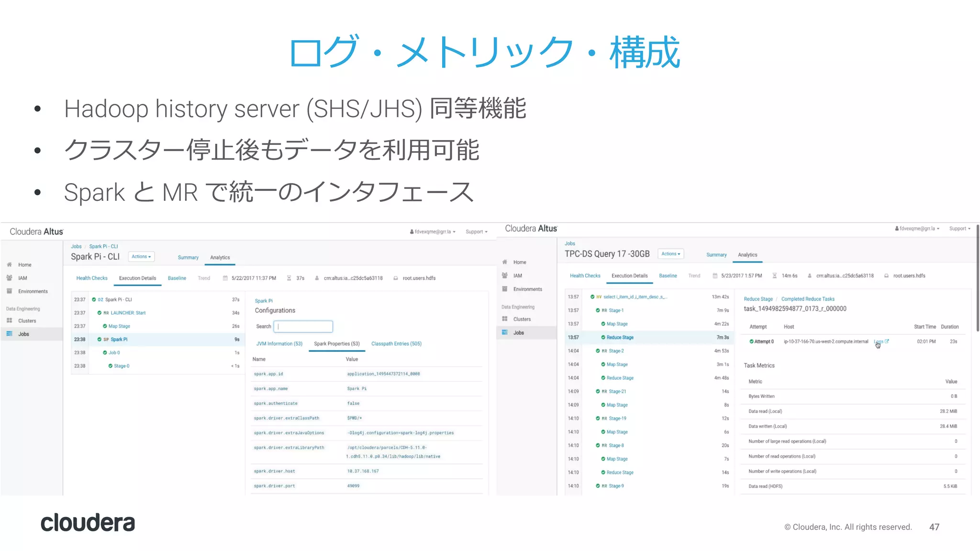The width and height of the screenshot is (980, 551).
Task: Open IAM in the left Altus sidebar
Action: [22, 278]
